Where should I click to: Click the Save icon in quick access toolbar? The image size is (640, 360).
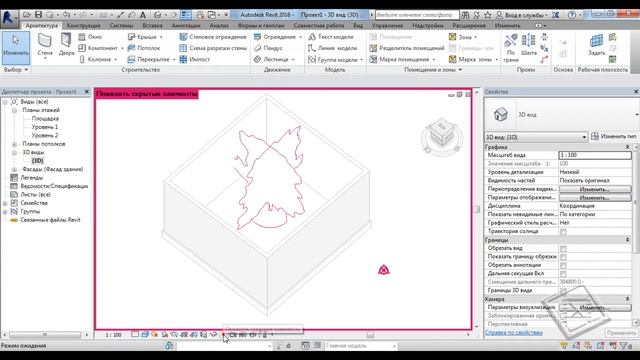click(x=38, y=15)
